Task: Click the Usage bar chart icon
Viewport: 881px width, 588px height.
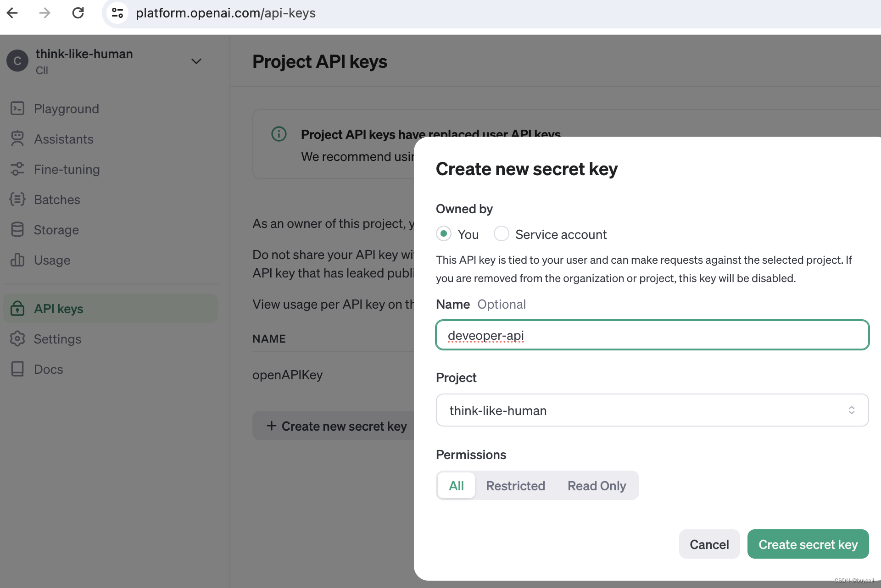Action: [17, 260]
